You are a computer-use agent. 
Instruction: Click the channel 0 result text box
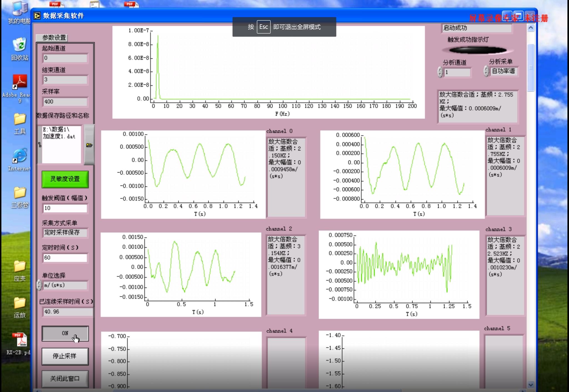[x=286, y=177]
